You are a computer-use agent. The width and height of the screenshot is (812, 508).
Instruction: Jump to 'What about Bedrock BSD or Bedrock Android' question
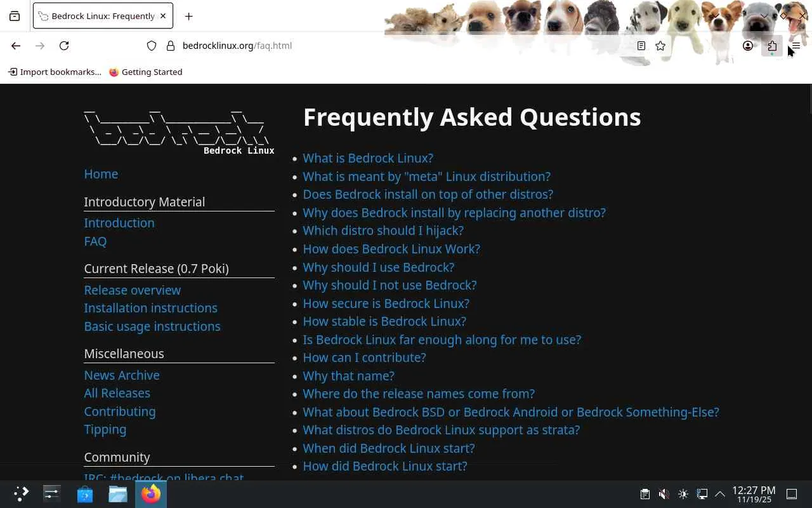(511, 412)
